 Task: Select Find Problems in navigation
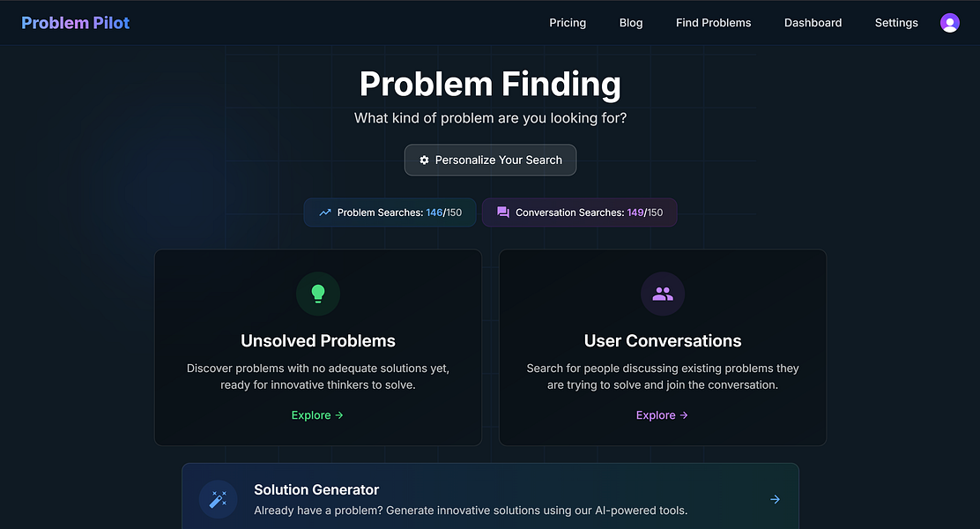(x=713, y=23)
